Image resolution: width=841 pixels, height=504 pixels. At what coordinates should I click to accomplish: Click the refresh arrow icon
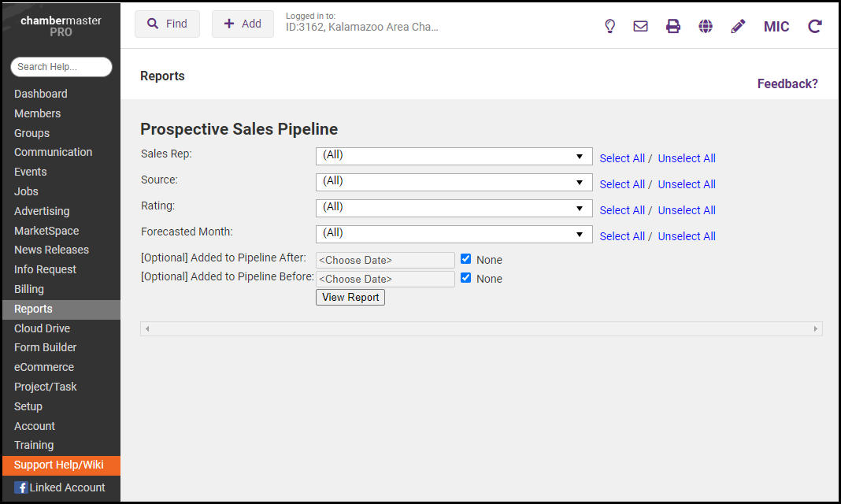coord(815,26)
